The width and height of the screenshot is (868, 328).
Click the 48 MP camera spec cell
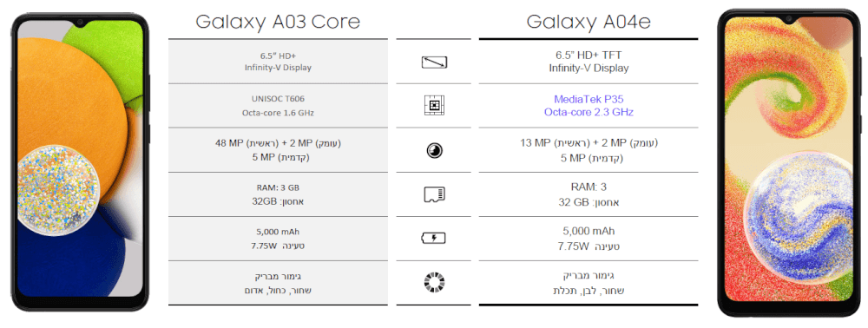click(x=278, y=150)
